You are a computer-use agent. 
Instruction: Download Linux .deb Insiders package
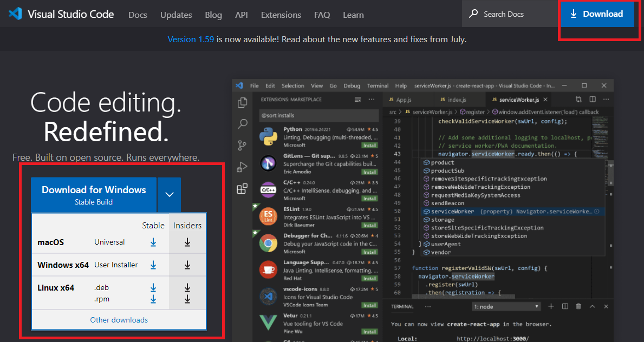coord(187,288)
